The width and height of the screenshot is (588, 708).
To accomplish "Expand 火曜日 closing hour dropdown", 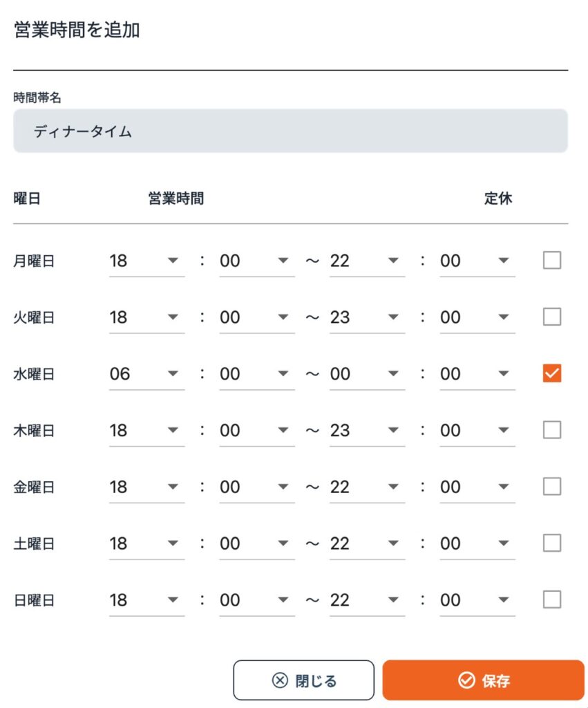I will [x=367, y=317].
